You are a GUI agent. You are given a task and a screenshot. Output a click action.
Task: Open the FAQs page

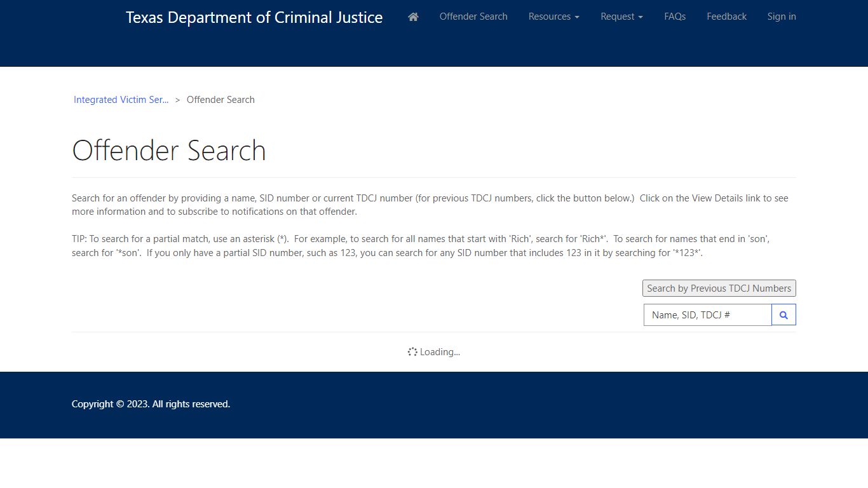tap(675, 17)
